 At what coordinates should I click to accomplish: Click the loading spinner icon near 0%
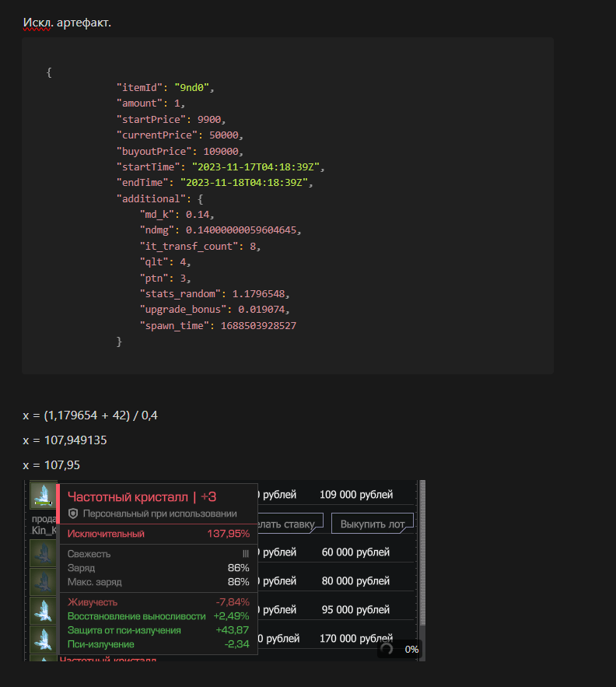point(387,649)
